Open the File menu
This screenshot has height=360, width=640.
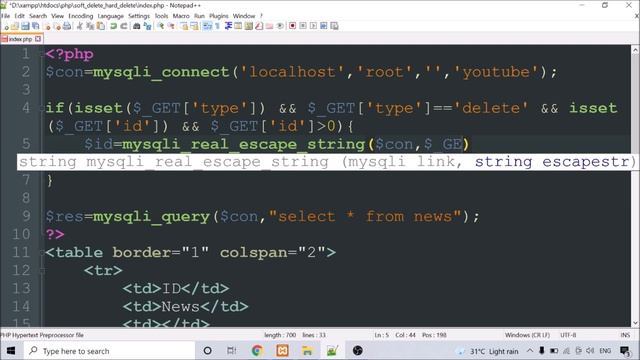(x=5, y=16)
